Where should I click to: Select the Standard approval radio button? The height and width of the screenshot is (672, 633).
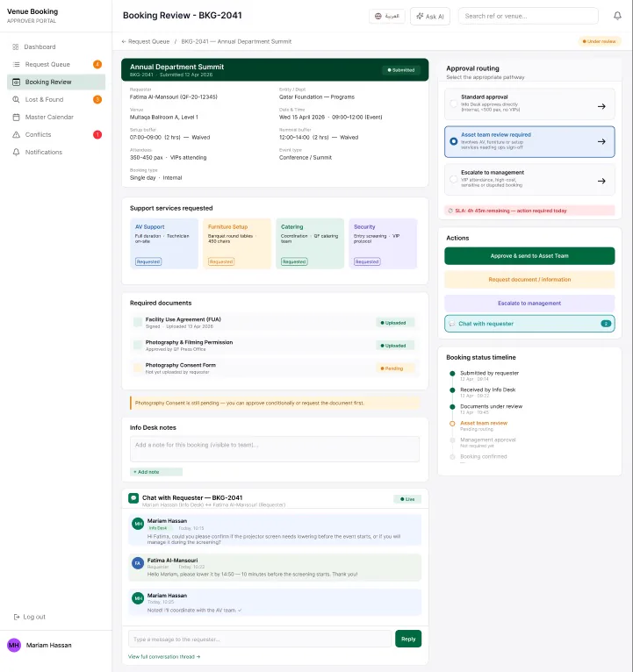[453, 104]
